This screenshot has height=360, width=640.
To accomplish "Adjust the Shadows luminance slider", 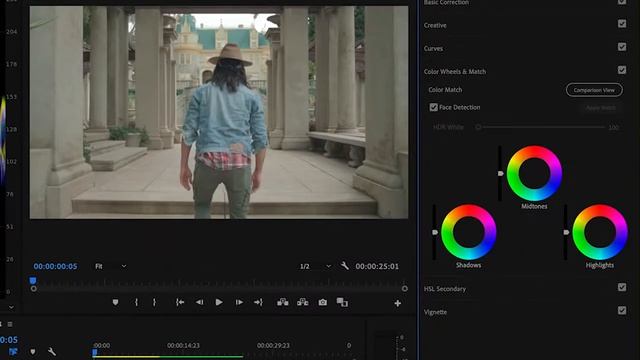I will (435, 232).
